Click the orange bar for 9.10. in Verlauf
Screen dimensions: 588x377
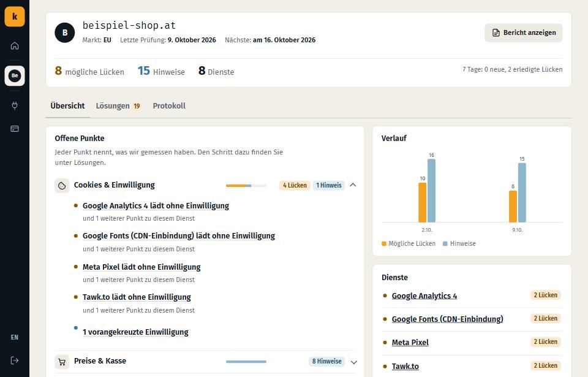(x=513, y=207)
